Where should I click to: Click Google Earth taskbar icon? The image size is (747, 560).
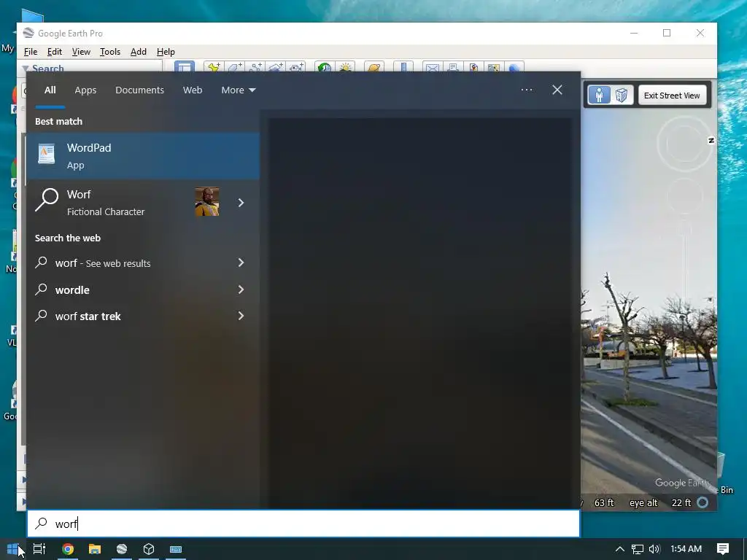point(122,549)
